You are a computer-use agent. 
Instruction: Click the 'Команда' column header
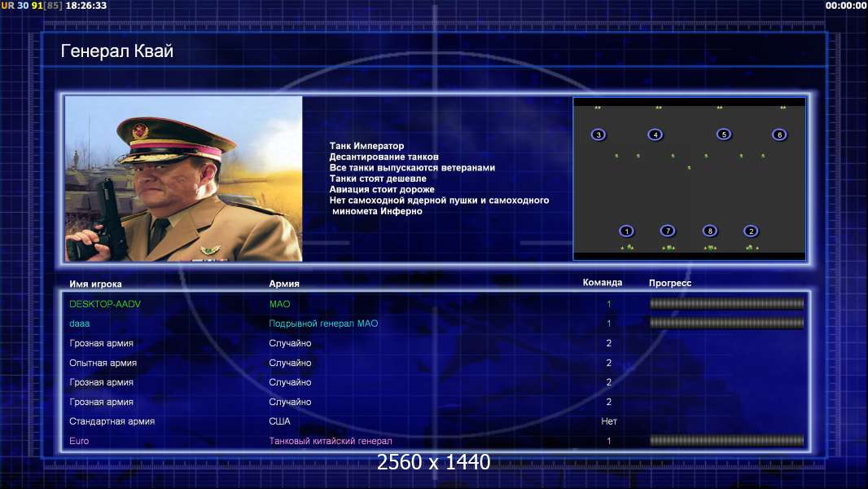coord(603,283)
